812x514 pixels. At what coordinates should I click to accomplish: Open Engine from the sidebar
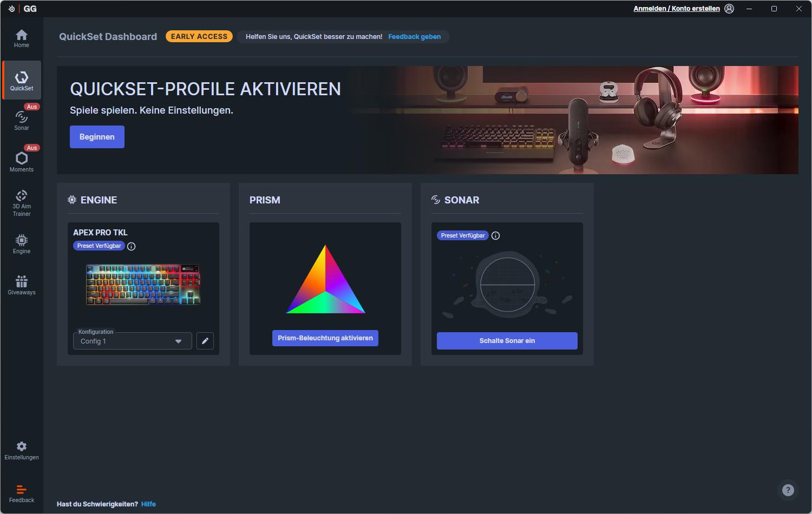pyautogui.click(x=22, y=243)
